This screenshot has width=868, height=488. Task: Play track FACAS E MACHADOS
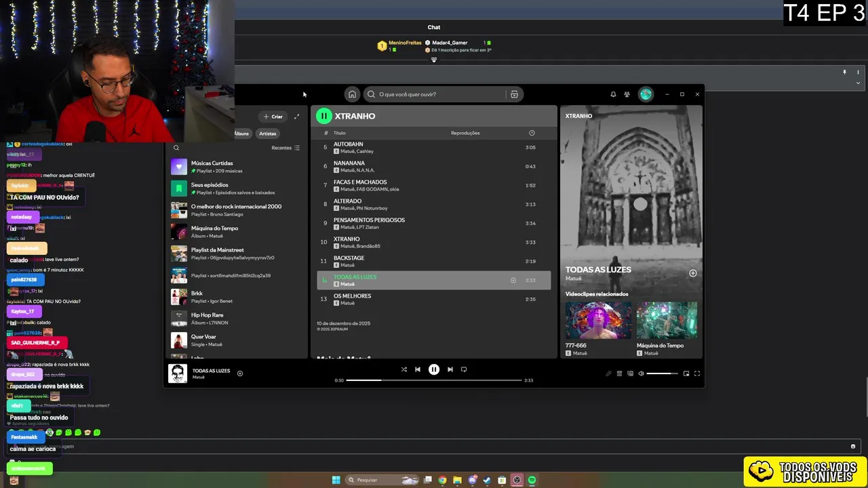tap(434, 185)
